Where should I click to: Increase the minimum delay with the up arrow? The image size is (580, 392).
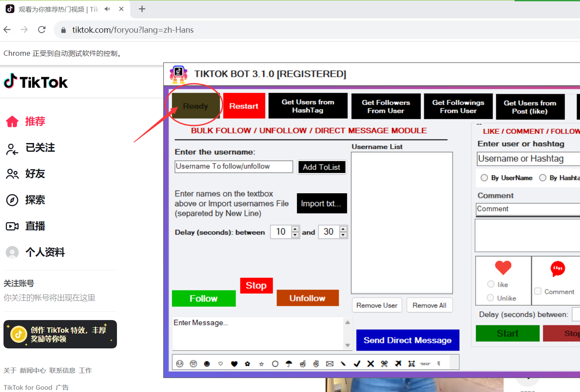(295, 228)
